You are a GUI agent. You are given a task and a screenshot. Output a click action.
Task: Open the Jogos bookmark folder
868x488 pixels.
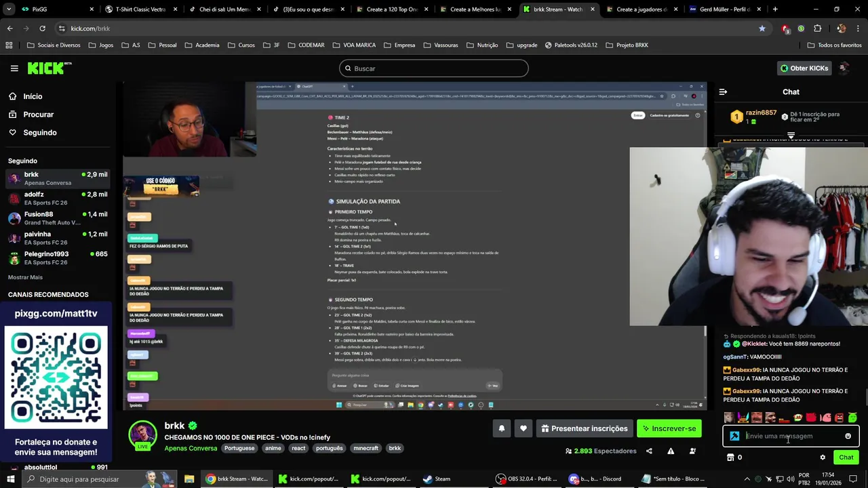(100, 45)
